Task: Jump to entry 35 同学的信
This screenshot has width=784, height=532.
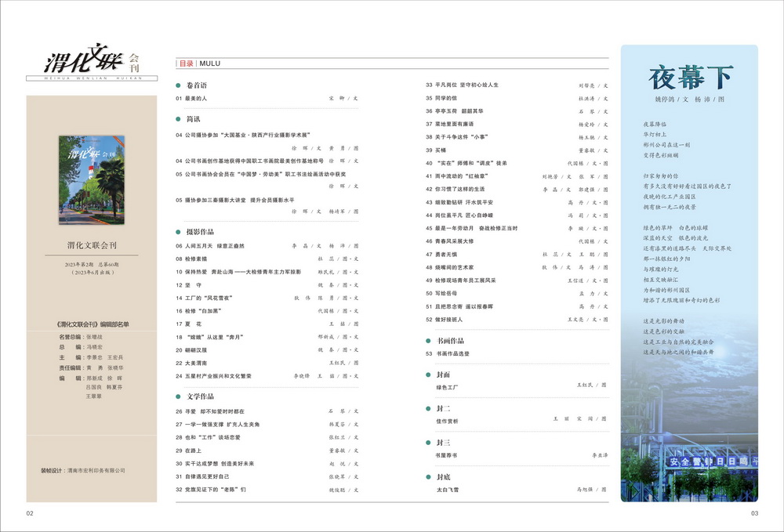Action: pos(446,98)
